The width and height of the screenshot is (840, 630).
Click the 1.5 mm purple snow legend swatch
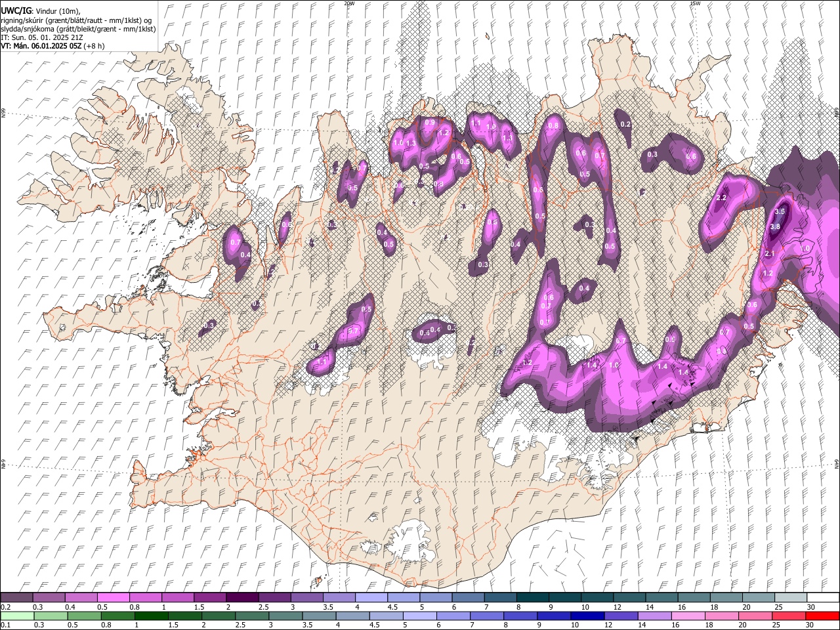[x=210, y=597]
